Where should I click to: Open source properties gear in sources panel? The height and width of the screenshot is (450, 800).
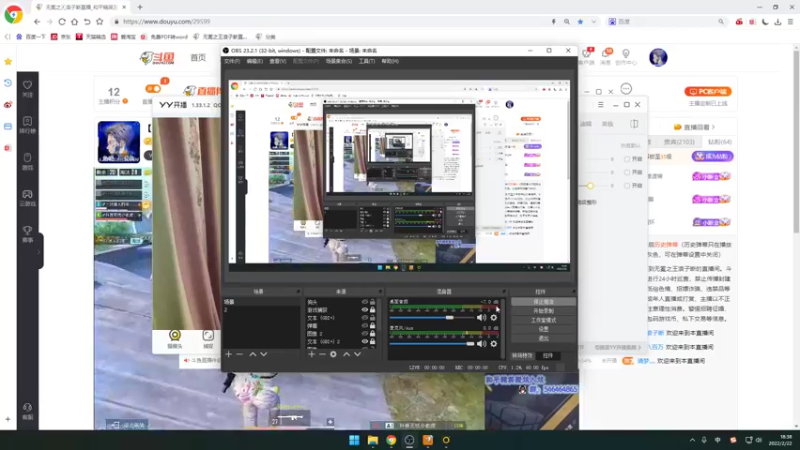333,354
